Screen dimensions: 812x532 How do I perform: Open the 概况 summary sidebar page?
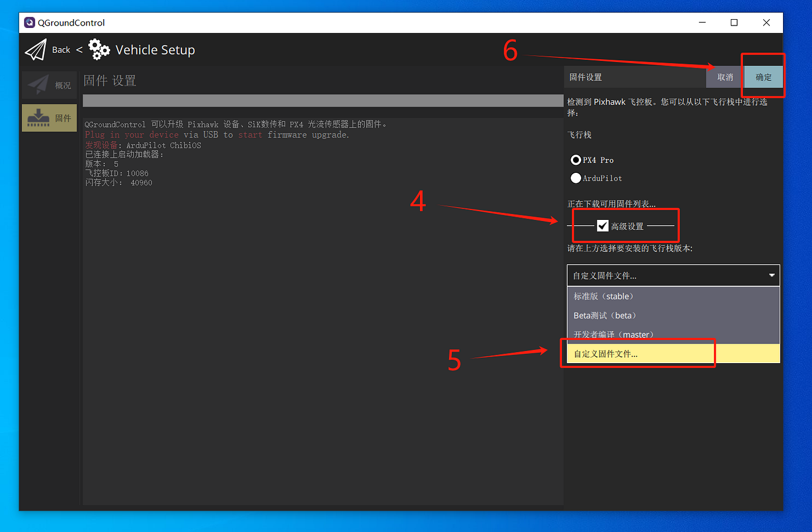[49, 85]
